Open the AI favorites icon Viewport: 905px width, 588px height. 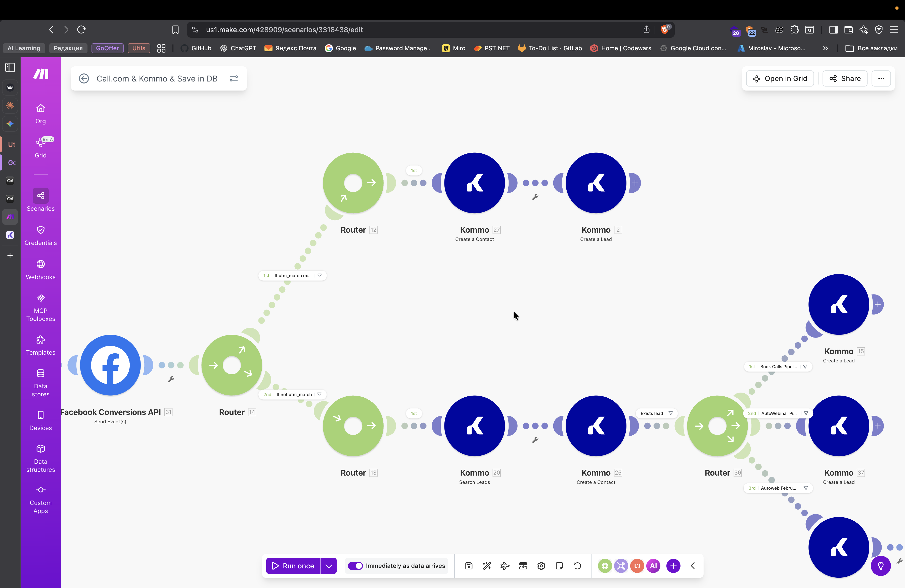click(x=653, y=566)
